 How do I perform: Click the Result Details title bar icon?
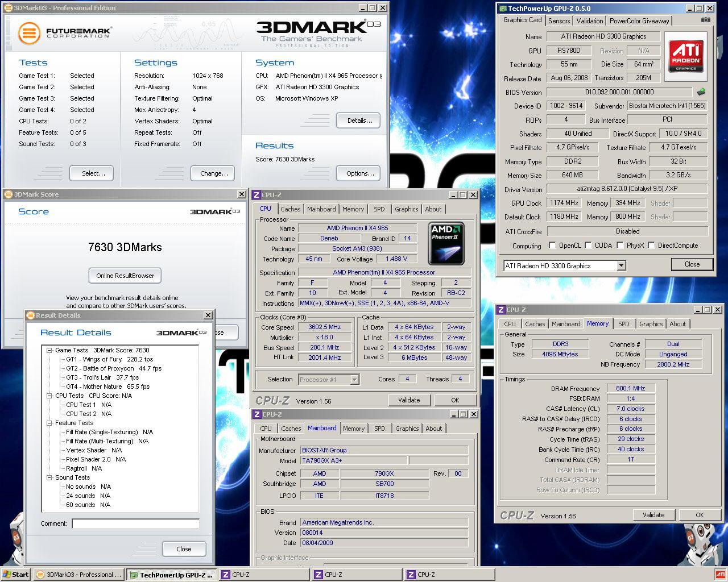(31, 315)
